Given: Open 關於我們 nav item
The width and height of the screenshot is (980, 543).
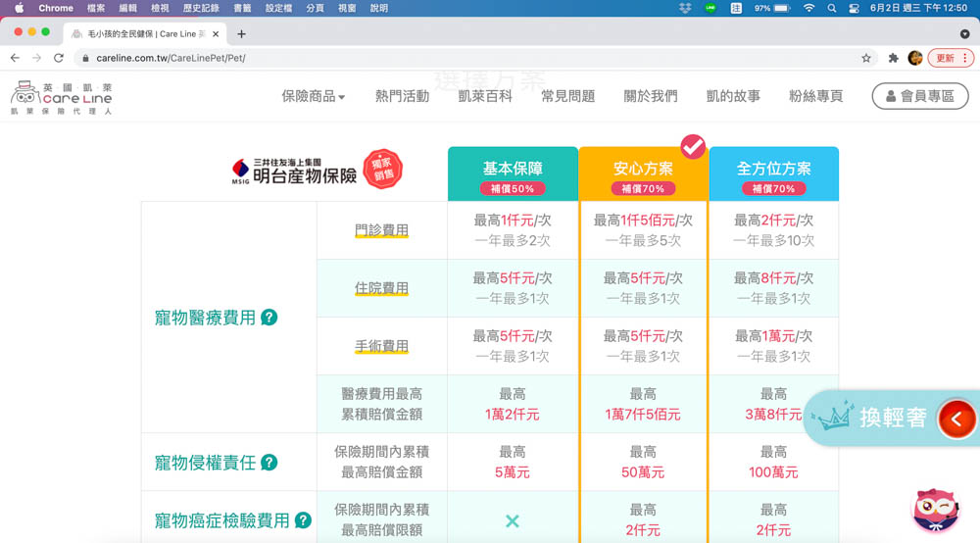Looking at the screenshot, I should (x=651, y=96).
